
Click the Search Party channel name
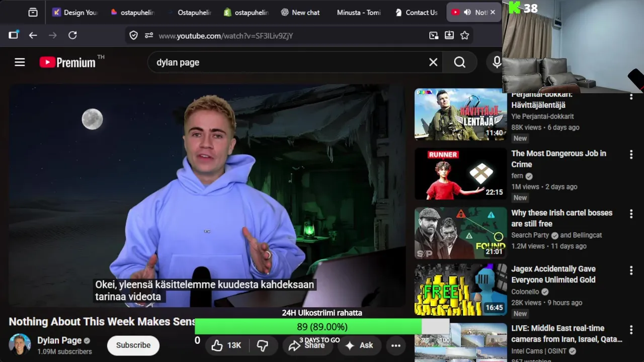(530, 235)
